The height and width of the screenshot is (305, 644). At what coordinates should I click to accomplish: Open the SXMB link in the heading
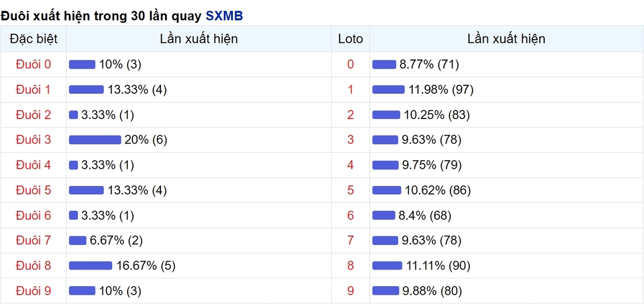(x=224, y=16)
